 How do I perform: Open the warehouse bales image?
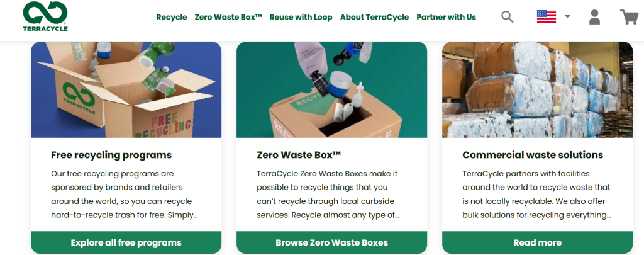[537, 89]
